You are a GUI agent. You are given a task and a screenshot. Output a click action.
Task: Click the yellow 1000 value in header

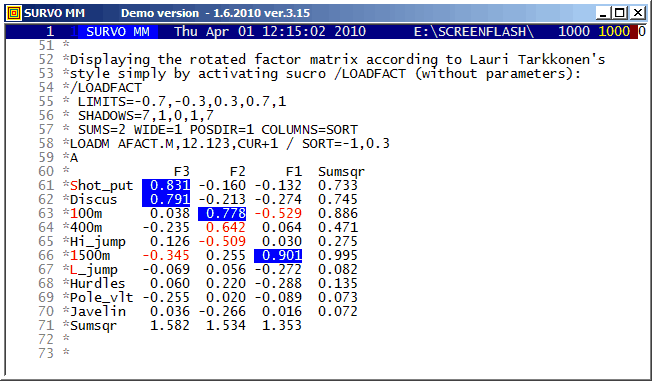point(614,32)
